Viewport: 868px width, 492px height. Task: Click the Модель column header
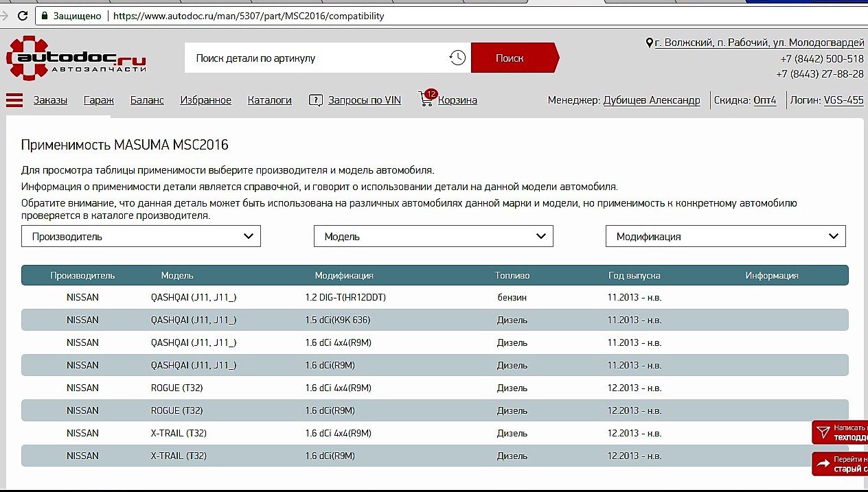click(x=177, y=275)
